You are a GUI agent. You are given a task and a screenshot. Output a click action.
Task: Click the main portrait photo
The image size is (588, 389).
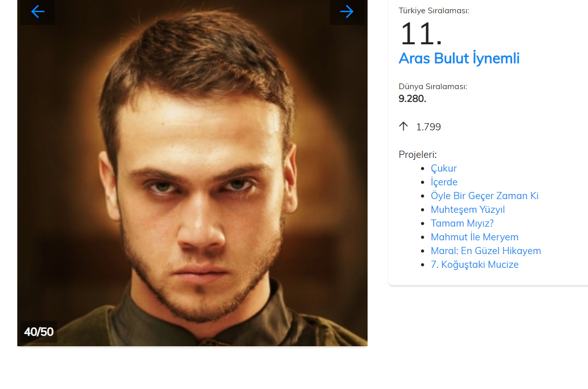pyautogui.click(x=192, y=173)
